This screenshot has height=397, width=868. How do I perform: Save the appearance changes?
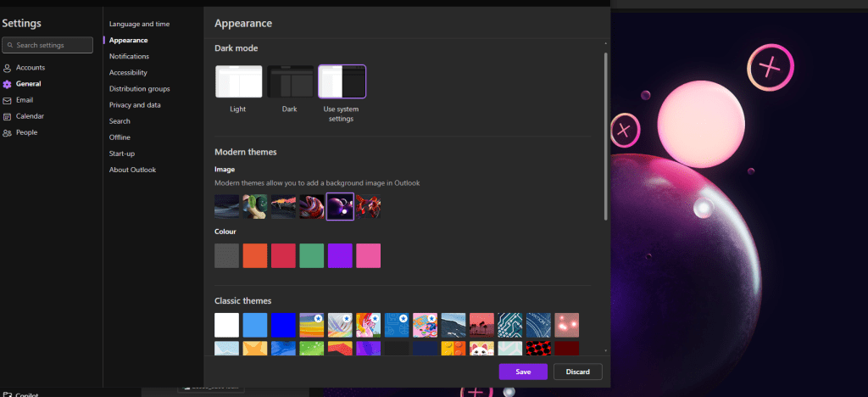[523, 372]
